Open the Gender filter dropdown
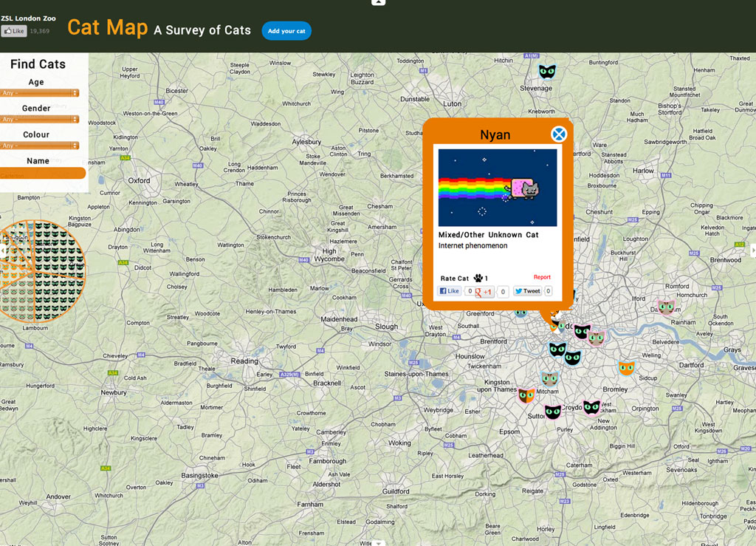 (x=41, y=118)
